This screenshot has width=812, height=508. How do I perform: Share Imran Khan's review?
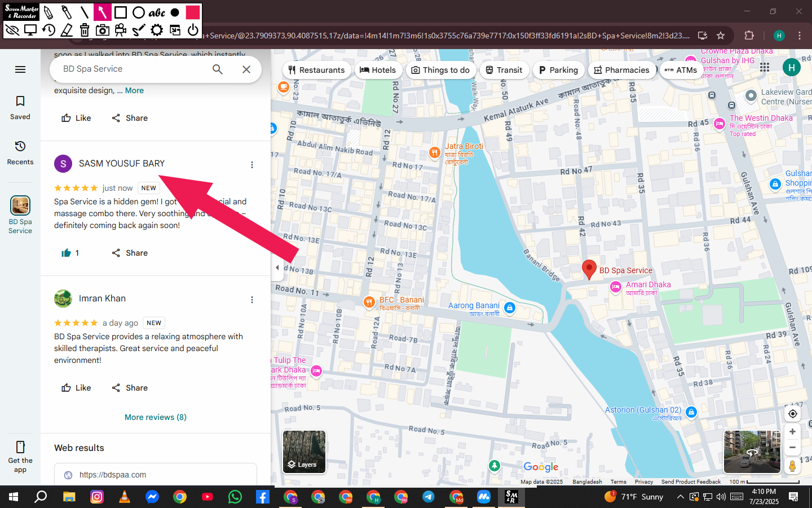(130, 388)
